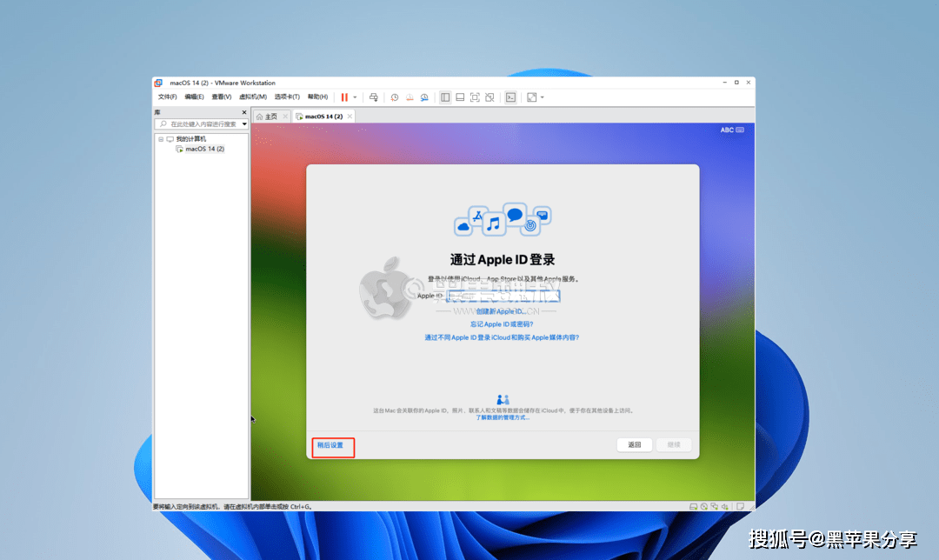Click the 返回 button

634,444
